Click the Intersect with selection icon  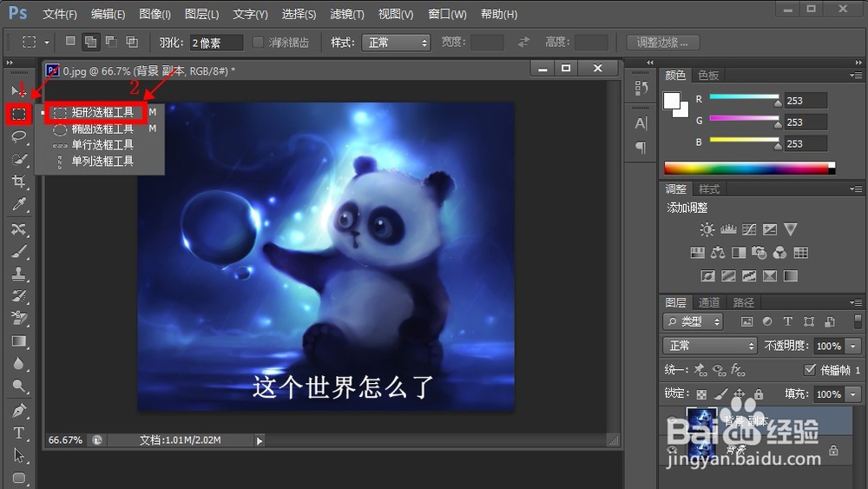coord(132,42)
